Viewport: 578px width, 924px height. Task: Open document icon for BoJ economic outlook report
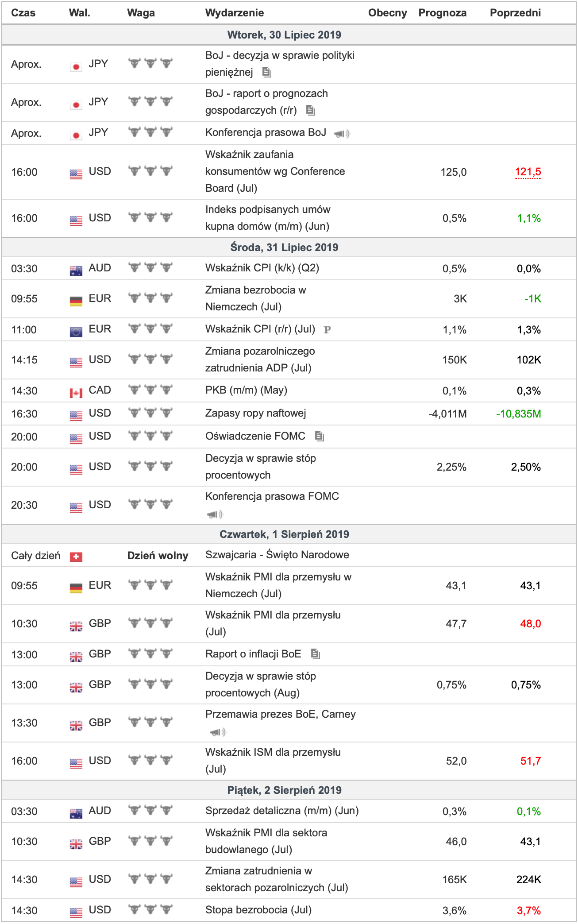[x=311, y=110]
